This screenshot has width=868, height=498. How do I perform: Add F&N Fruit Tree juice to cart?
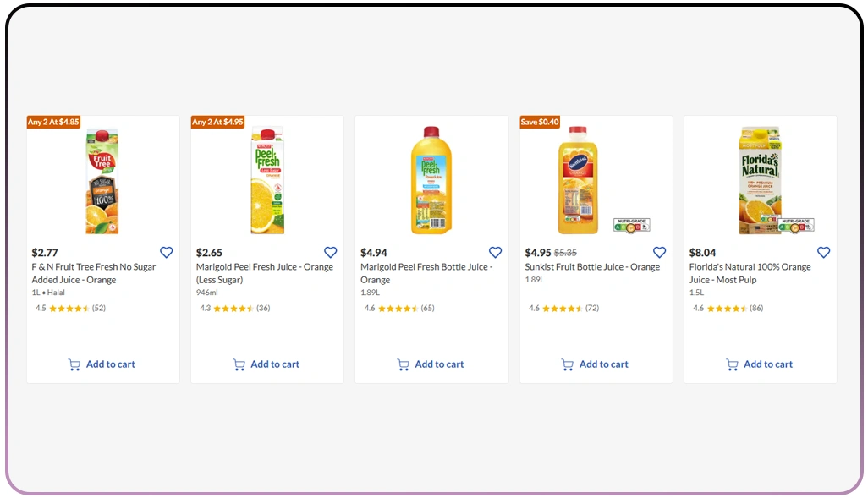click(102, 364)
